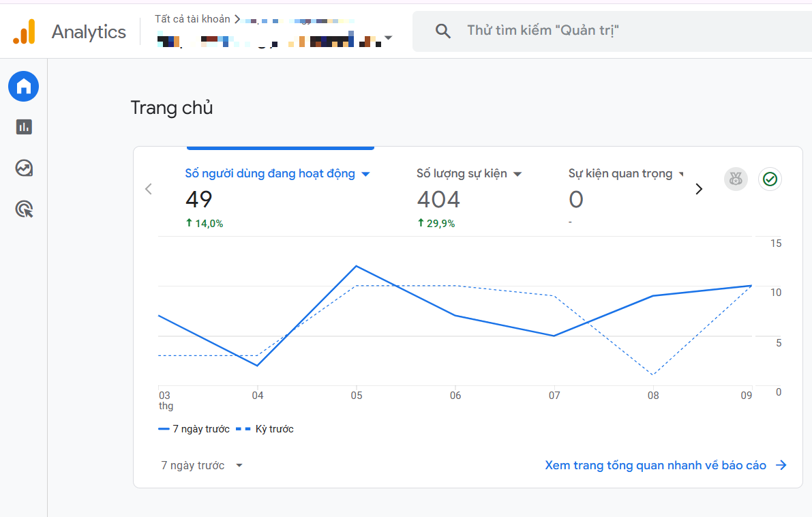The image size is (812, 517).
Task: Click "Tất cả tài khoản" breadcrumb
Action: pyautogui.click(x=192, y=19)
